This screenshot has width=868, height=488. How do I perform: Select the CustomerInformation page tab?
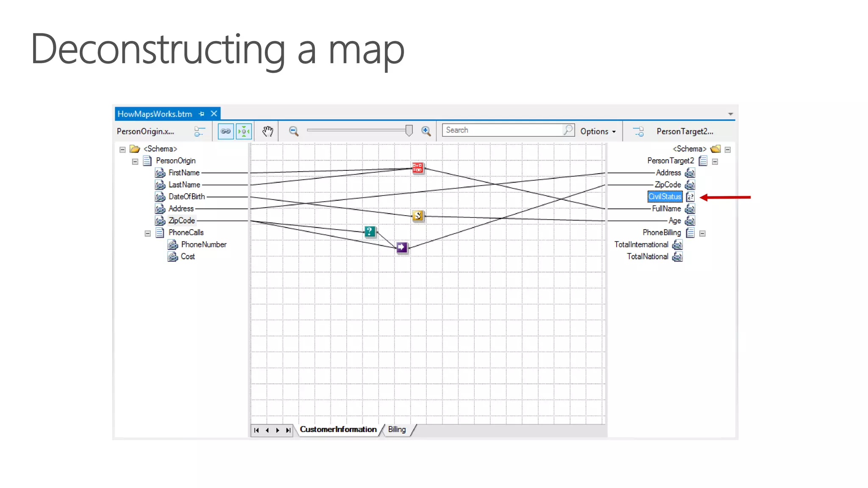pos(338,430)
